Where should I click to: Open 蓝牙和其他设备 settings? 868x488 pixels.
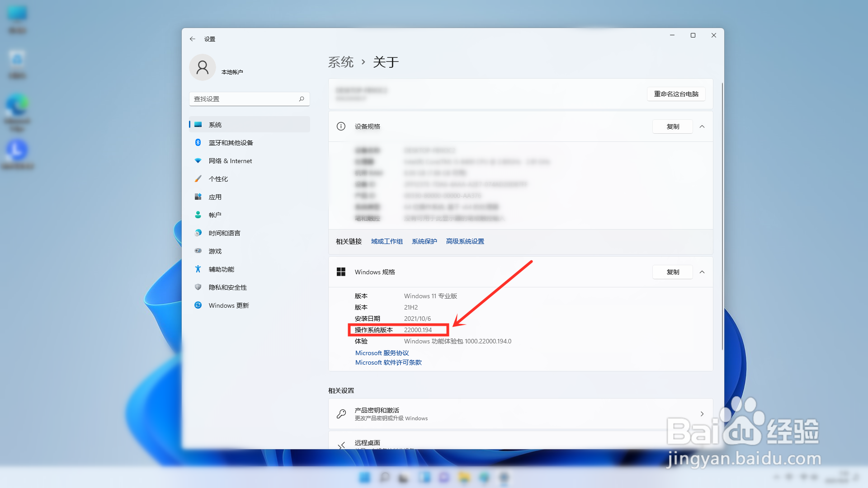coord(249,143)
